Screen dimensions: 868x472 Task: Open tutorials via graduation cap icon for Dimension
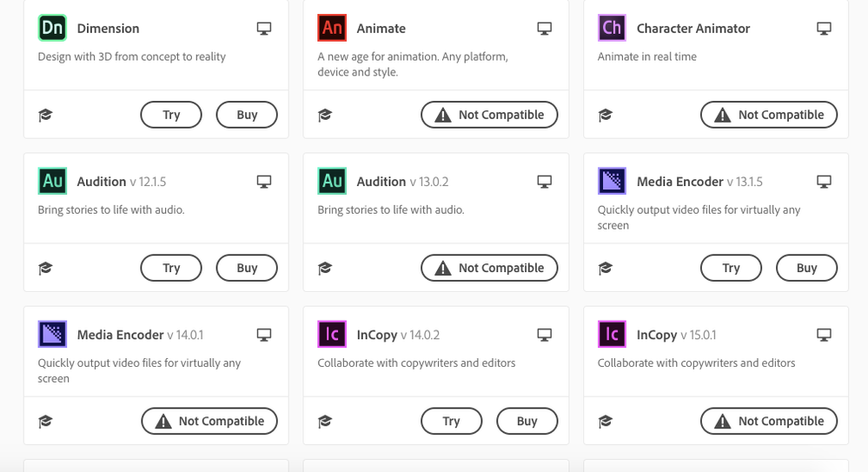tap(45, 116)
